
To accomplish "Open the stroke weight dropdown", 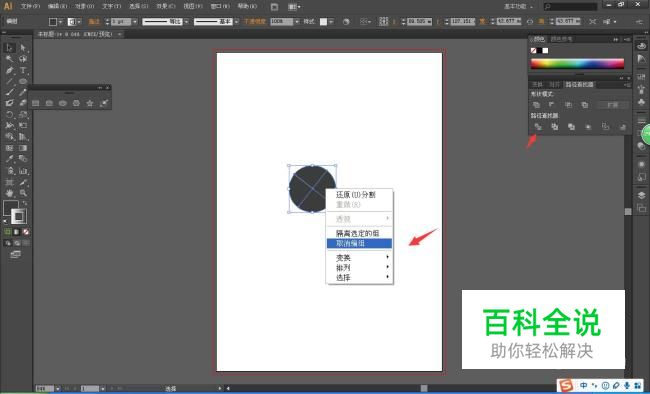I will 135,22.
